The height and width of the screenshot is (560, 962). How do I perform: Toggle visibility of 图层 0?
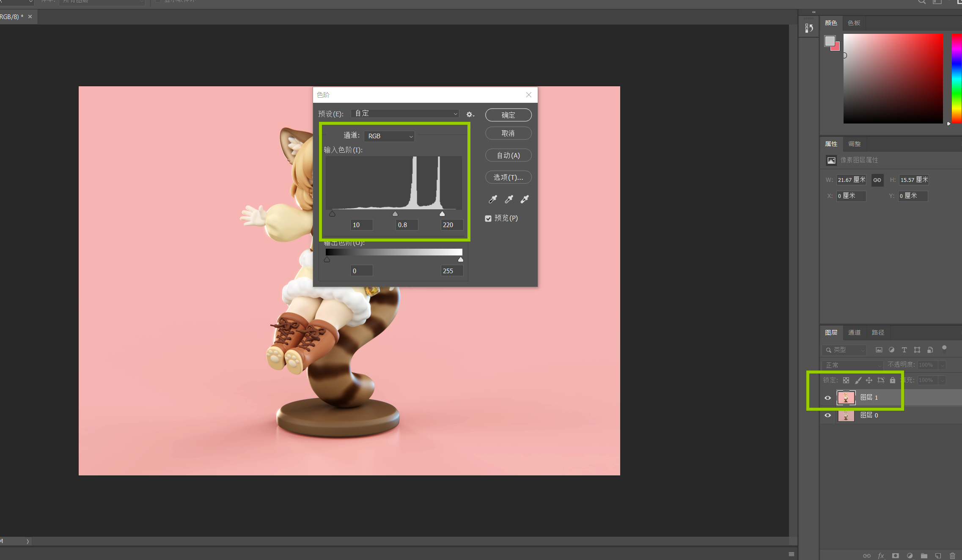pos(828,415)
